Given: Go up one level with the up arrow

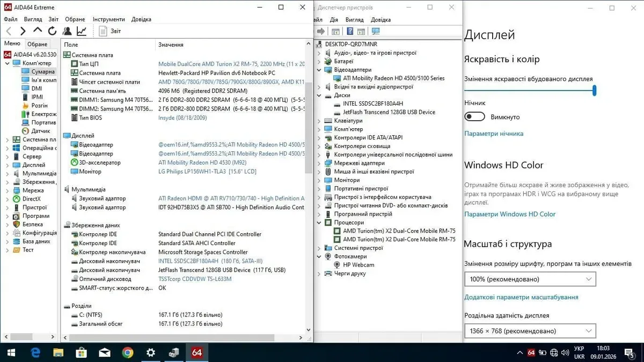Looking at the screenshot, I should (37, 31).
